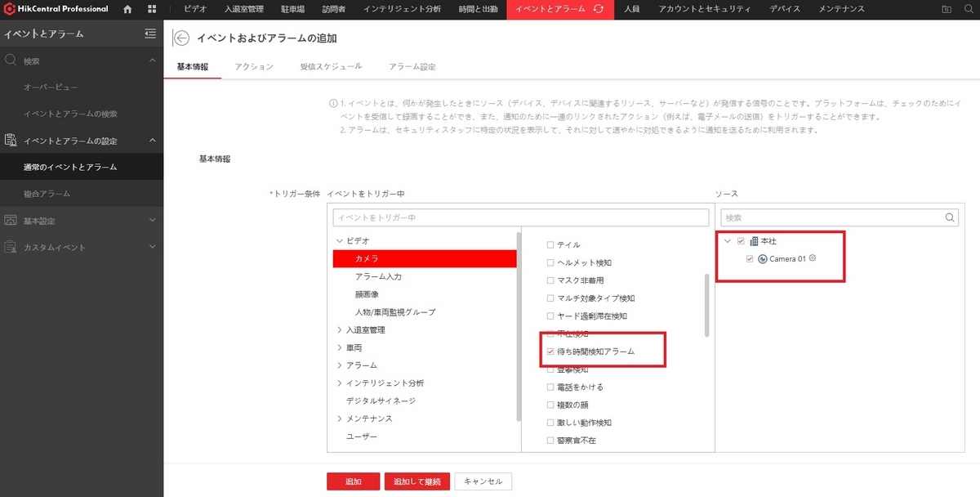Screen dimensions: 980x497
Task: Open the download folder icon in top bar
Action: click(946, 9)
